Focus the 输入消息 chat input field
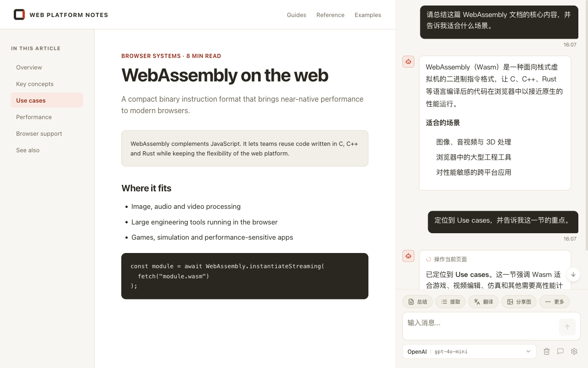This screenshot has width=588, height=368. (480, 326)
